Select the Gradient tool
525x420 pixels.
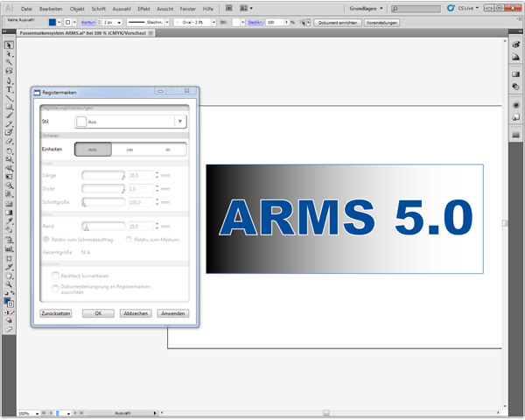(x=9, y=213)
